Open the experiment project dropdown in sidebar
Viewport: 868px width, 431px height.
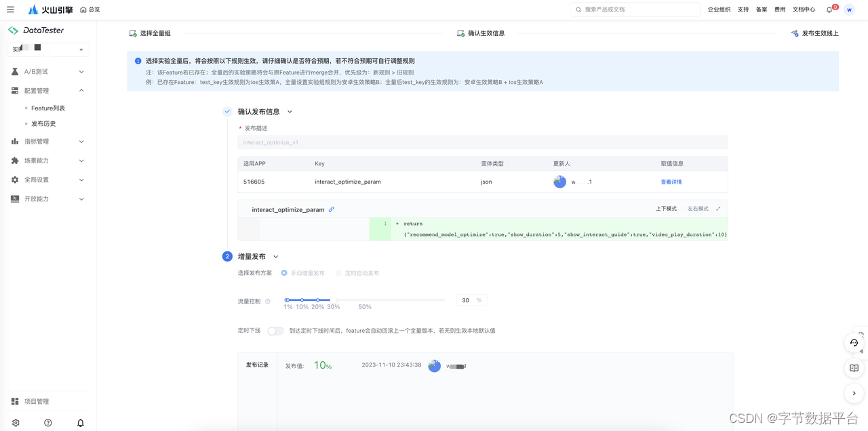pos(48,49)
